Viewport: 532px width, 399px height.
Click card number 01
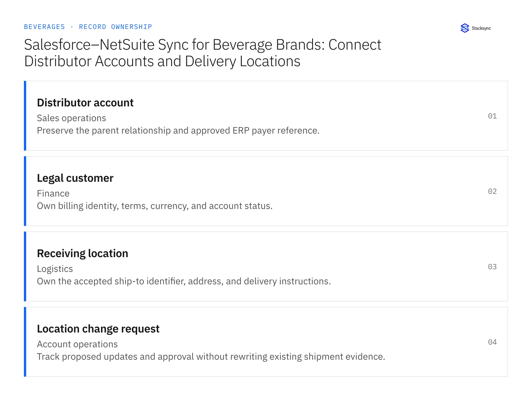point(492,116)
